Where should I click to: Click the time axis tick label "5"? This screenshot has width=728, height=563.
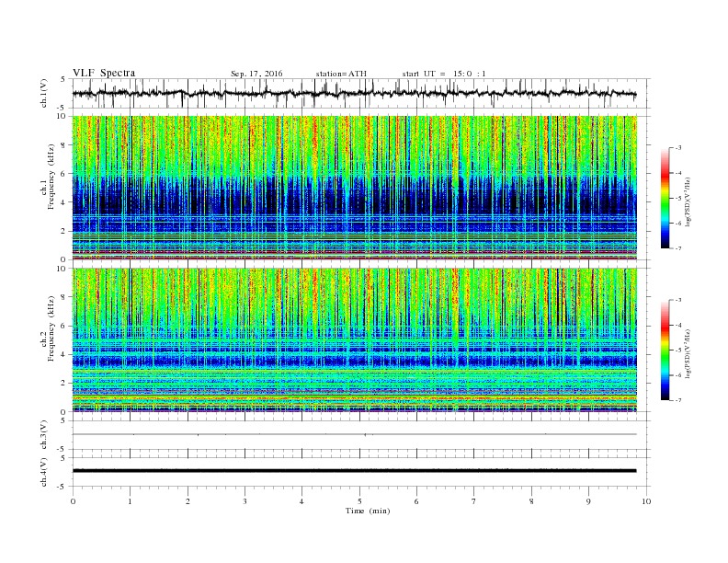[359, 501]
